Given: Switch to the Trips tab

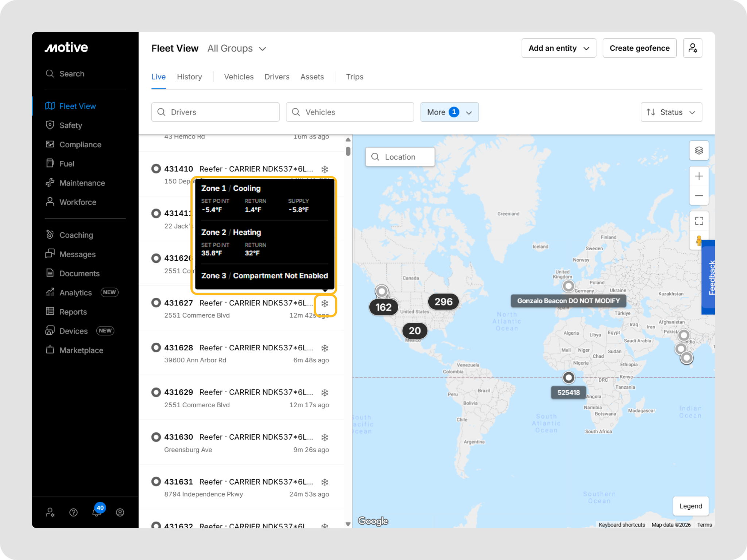Looking at the screenshot, I should click(354, 77).
